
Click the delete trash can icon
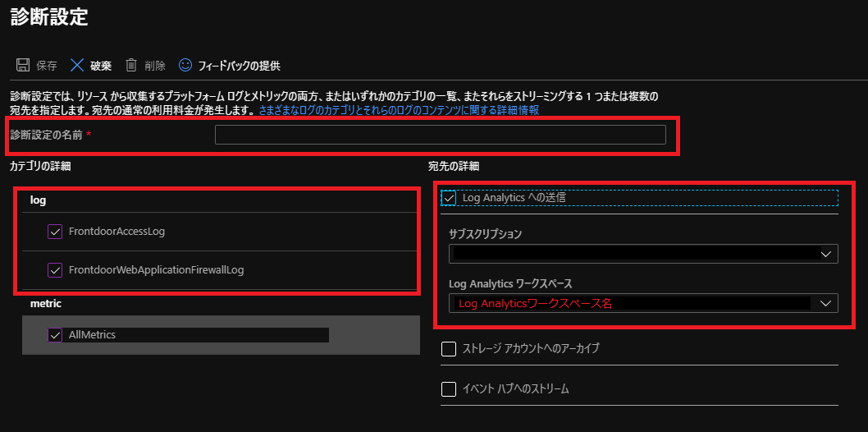pyautogui.click(x=131, y=66)
